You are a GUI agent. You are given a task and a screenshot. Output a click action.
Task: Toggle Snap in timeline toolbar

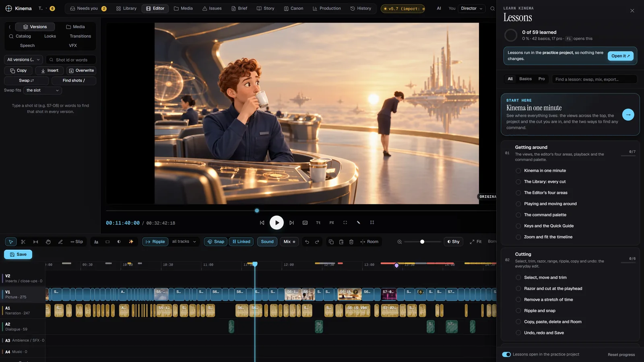click(216, 242)
